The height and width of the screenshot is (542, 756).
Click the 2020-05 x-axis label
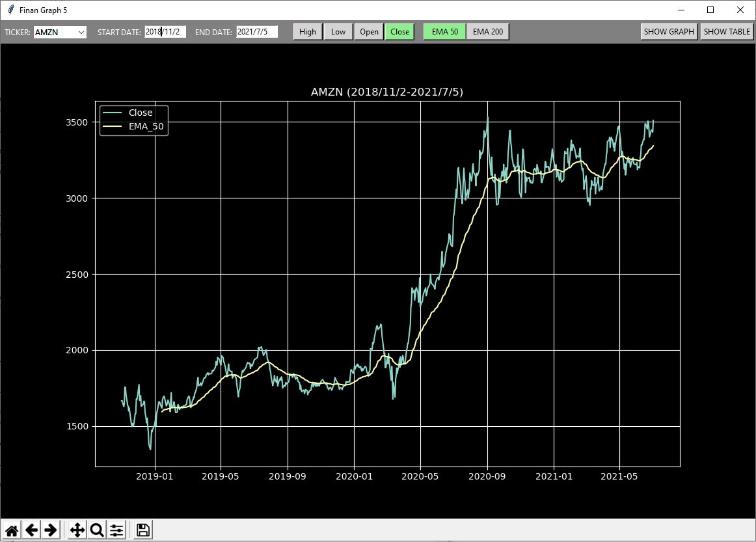tap(420, 476)
